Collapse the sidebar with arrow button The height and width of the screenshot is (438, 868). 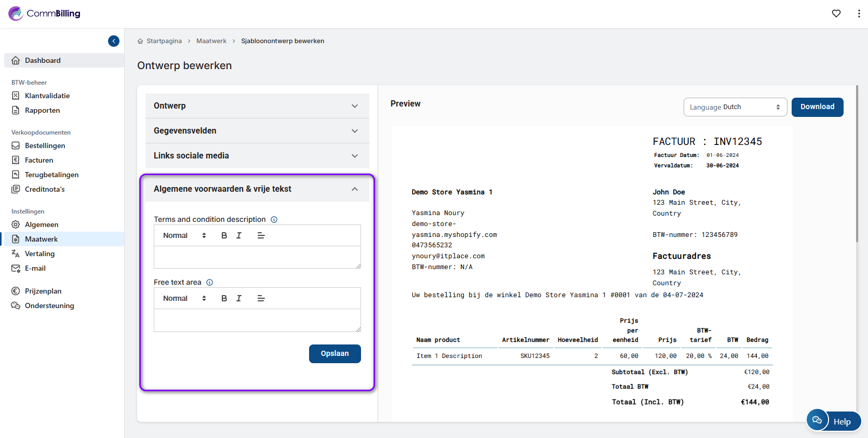point(114,41)
